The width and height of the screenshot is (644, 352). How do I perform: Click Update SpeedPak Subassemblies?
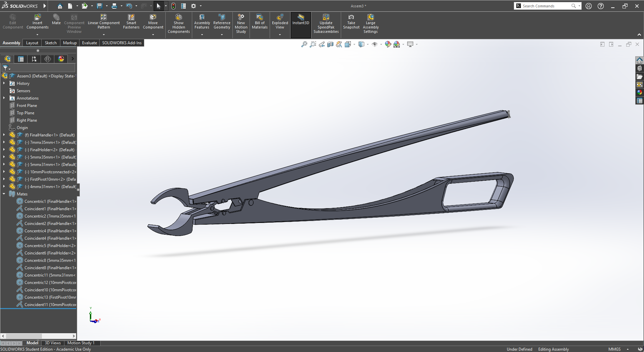point(326,23)
